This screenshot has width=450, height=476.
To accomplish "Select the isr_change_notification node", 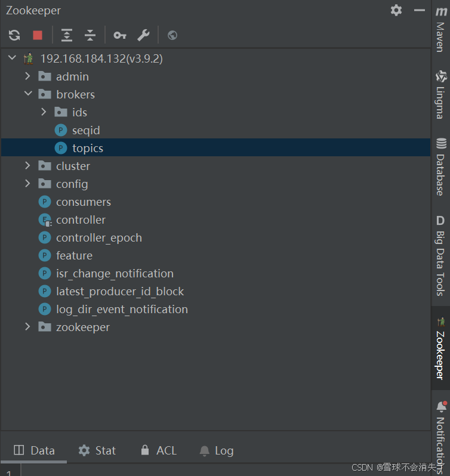I will tap(115, 274).
